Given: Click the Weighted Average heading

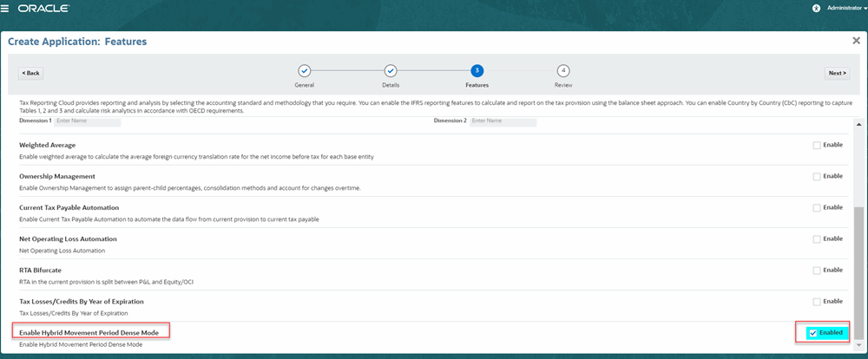Looking at the screenshot, I should (48, 145).
